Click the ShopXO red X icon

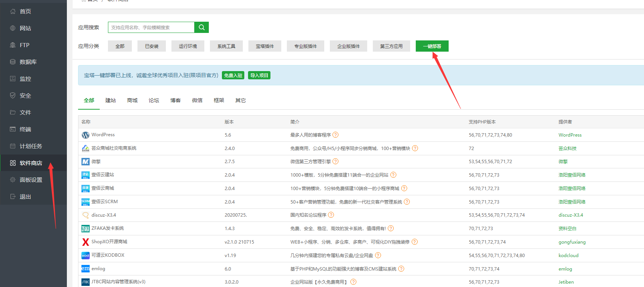86,242
